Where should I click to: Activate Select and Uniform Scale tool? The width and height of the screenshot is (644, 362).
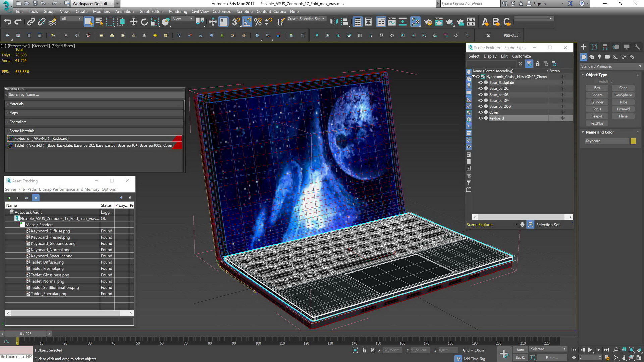click(155, 22)
